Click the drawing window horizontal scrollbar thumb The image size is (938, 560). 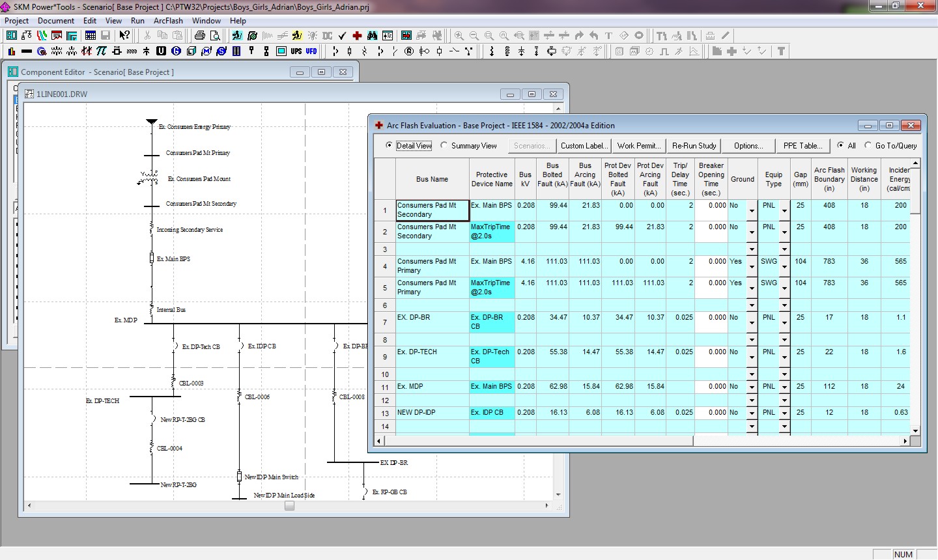point(289,506)
